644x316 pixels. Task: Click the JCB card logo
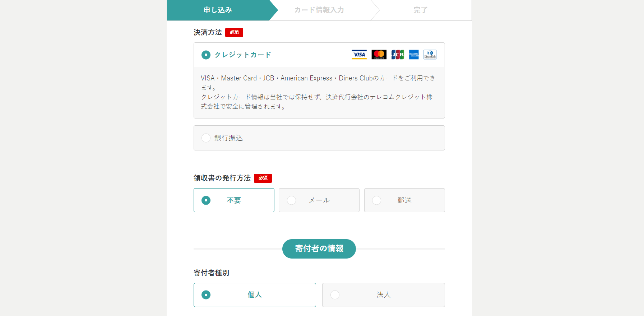[x=398, y=55]
